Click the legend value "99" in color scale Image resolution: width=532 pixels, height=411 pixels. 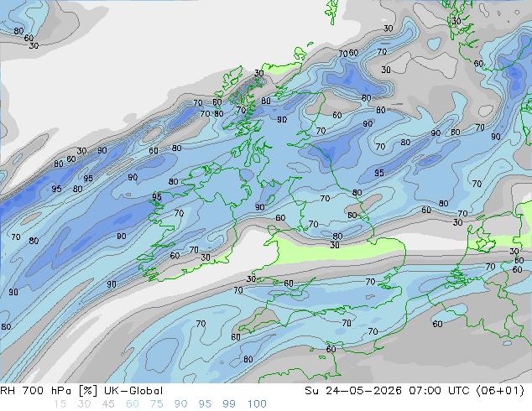click(229, 404)
